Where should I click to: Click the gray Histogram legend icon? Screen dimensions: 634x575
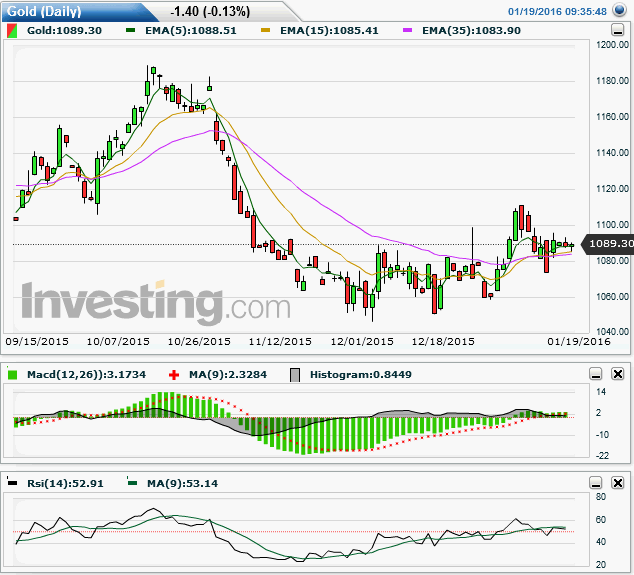tap(295, 375)
